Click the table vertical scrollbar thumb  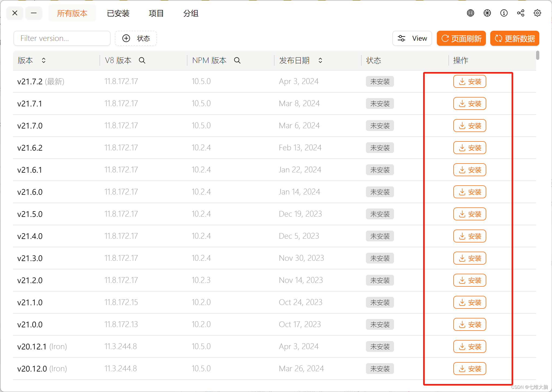pos(538,55)
